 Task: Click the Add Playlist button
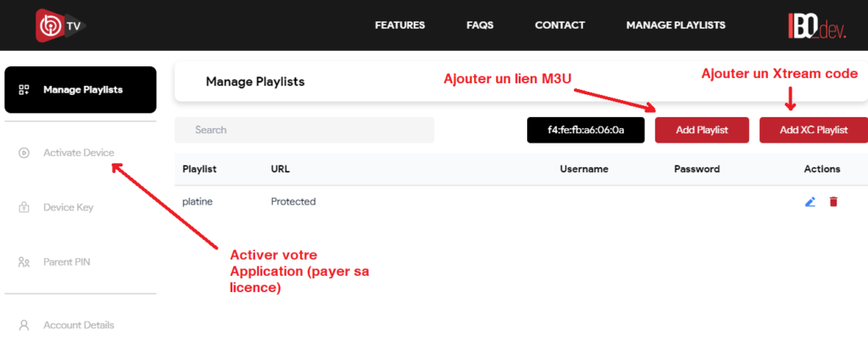702,130
